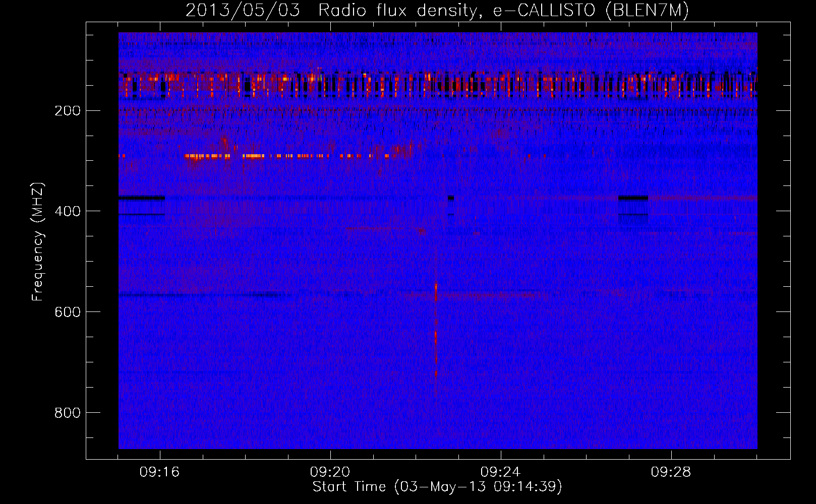Select the 800 frequency tick label

[x=68, y=413]
